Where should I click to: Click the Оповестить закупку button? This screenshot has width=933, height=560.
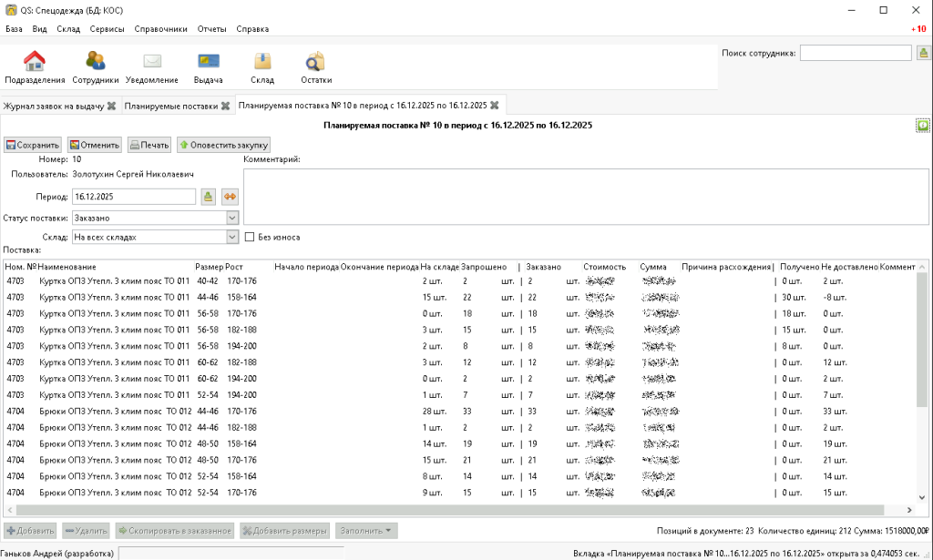point(223,145)
